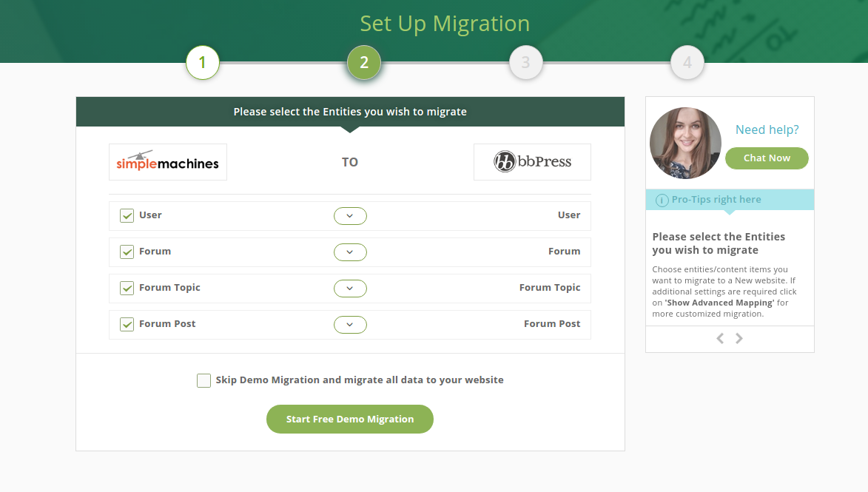The width and height of the screenshot is (868, 492).
Task: Click Pro-Tips right here label
Action: click(716, 200)
